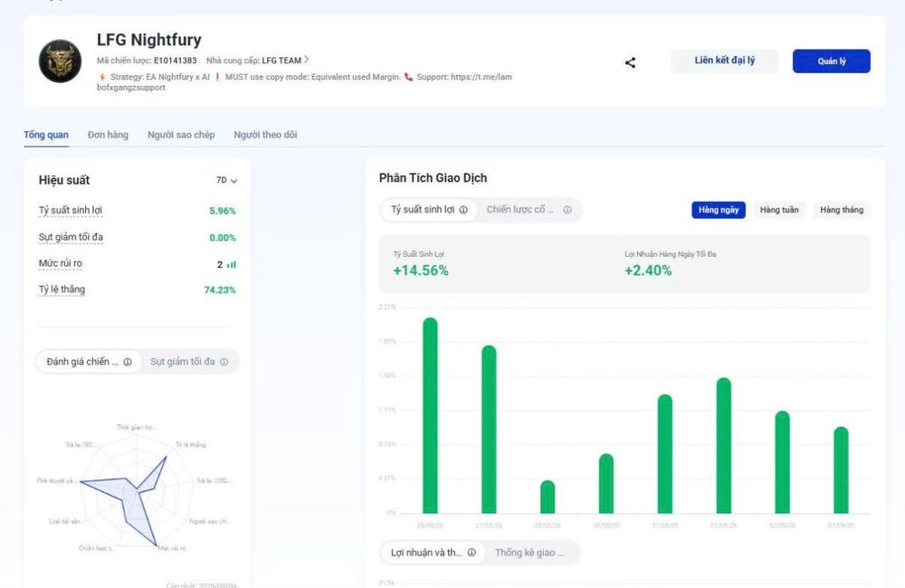
Task: Click info icon beside Chiến lược cổ
Action: tap(567, 210)
